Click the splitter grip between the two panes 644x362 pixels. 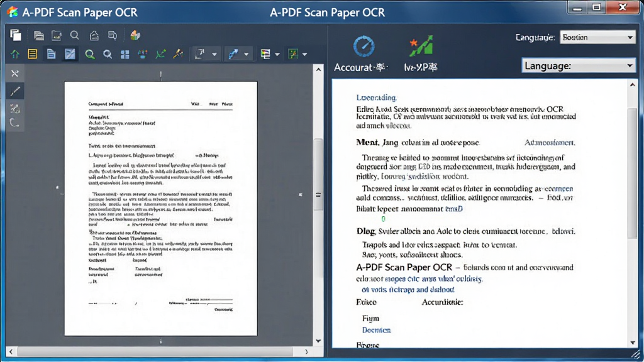[x=318, y=195]
